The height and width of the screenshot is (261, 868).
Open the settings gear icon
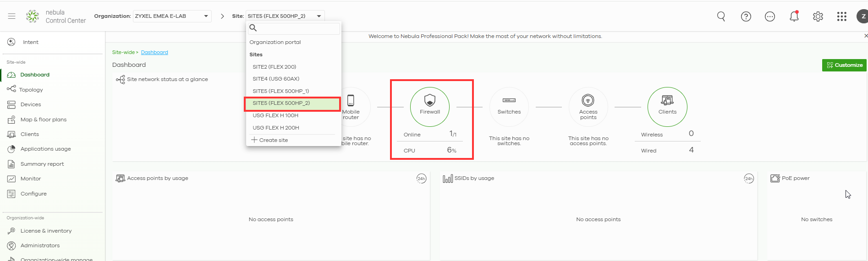(x=818, y=16)
